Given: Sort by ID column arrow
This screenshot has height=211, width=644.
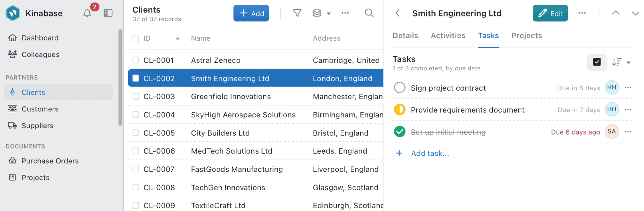Looking at the screenshot, I should point(177,38).
